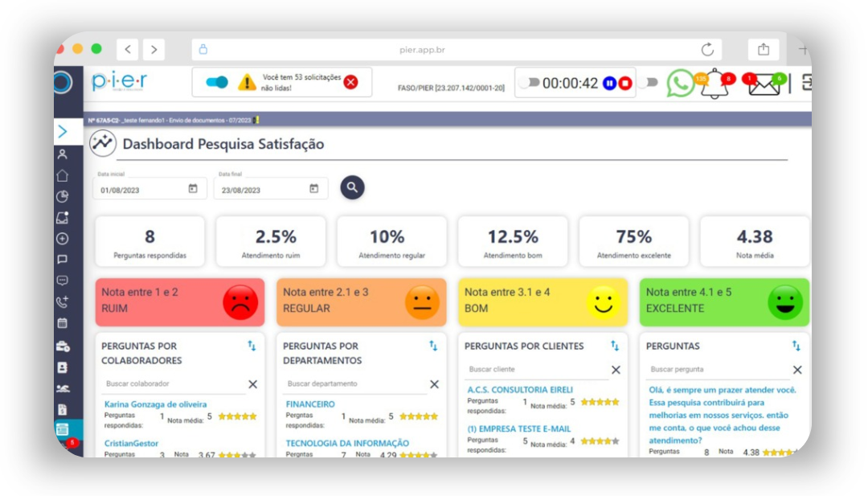868x496 pixels.
Task: Open the Data final calendar picker
Action: point(314,189)
